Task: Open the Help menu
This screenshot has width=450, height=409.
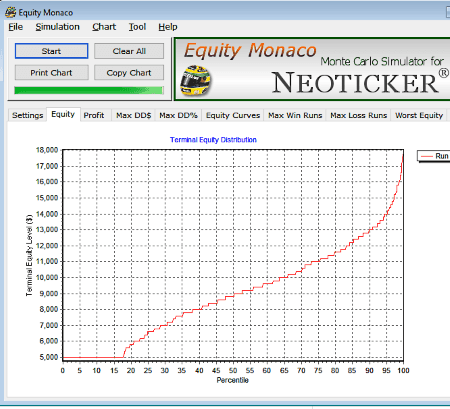Action: [168, 27]
